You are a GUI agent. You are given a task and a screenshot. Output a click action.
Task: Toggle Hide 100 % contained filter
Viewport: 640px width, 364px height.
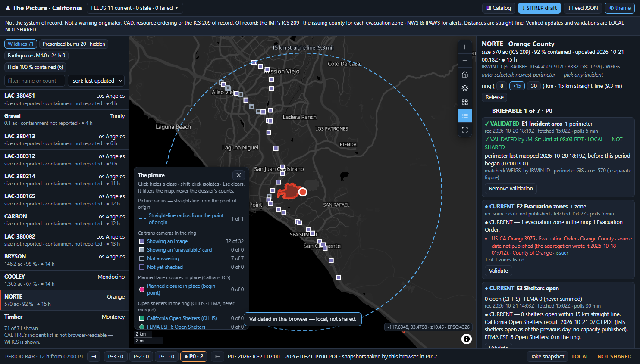tap(35, 67)
